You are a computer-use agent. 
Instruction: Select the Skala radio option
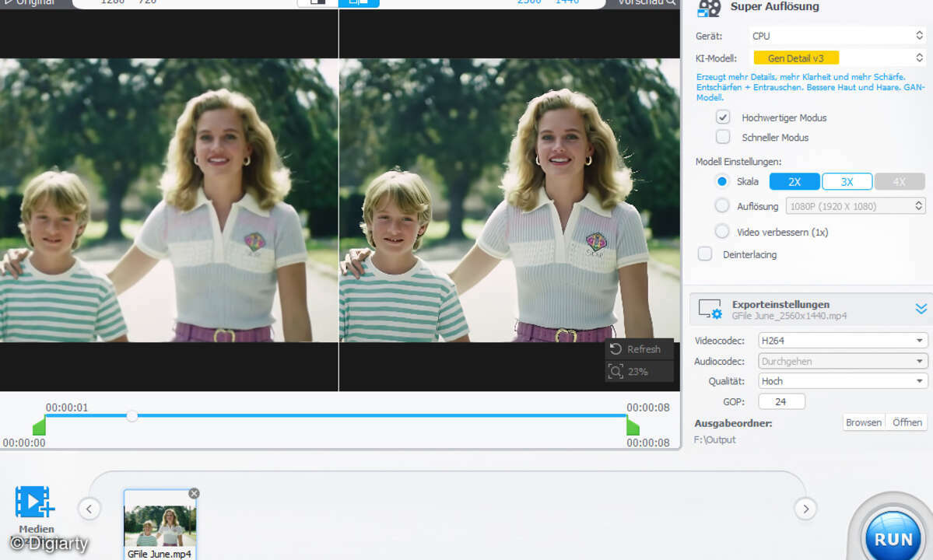(722, 181)
